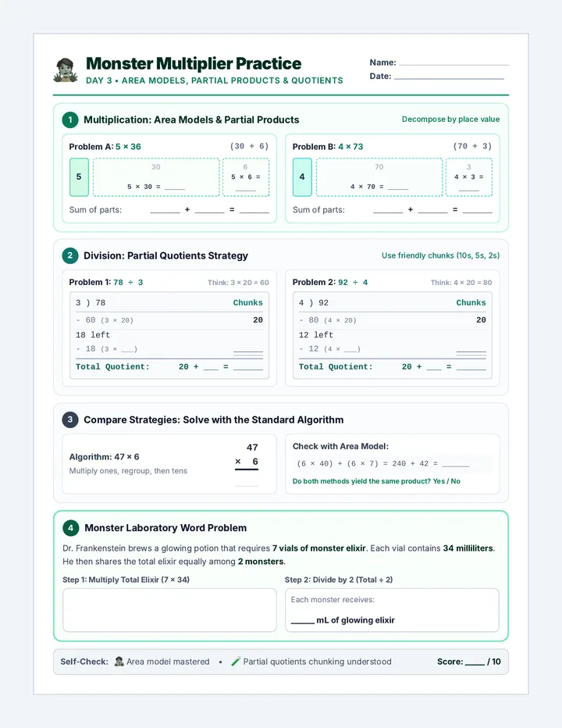Viewport: 562px width, 728px height.
Task: Click the green number 1 section badge
Action: [x=70, y=120]
